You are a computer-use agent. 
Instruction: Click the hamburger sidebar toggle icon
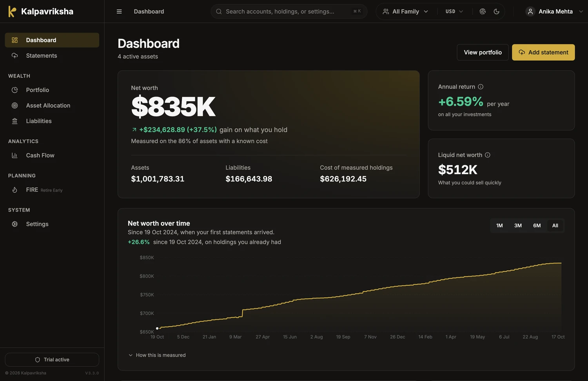[119, 11]
